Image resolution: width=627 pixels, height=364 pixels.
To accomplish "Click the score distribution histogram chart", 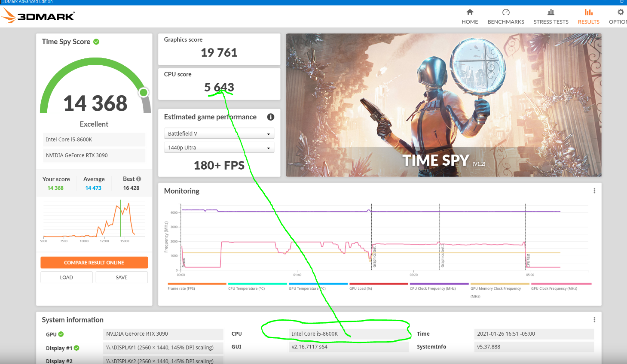I will click(x=94, y=221).
